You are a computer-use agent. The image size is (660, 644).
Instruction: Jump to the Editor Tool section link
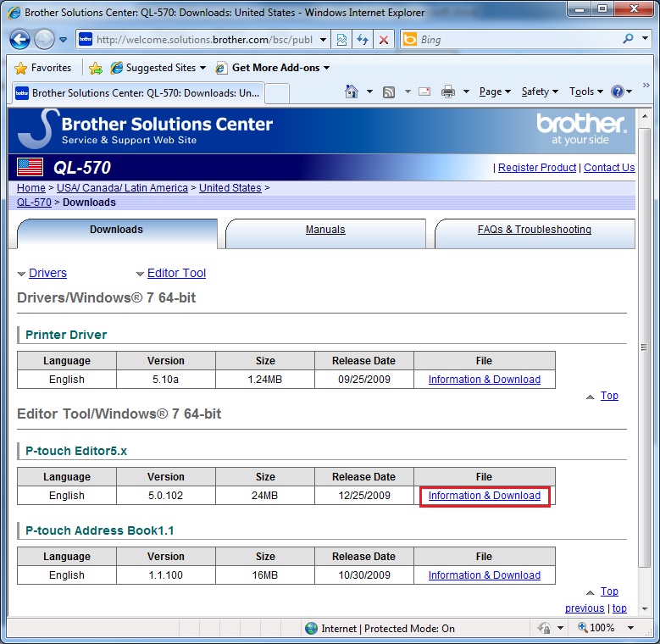point(176,273)
